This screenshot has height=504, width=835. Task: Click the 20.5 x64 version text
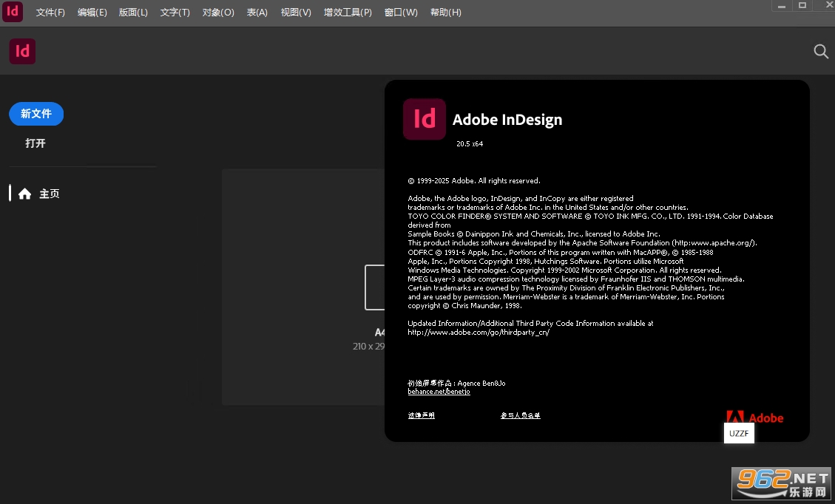[470, 143]
